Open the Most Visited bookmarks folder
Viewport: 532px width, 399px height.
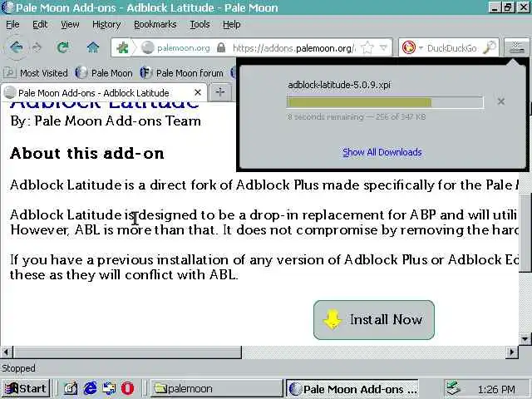[36, 73]
